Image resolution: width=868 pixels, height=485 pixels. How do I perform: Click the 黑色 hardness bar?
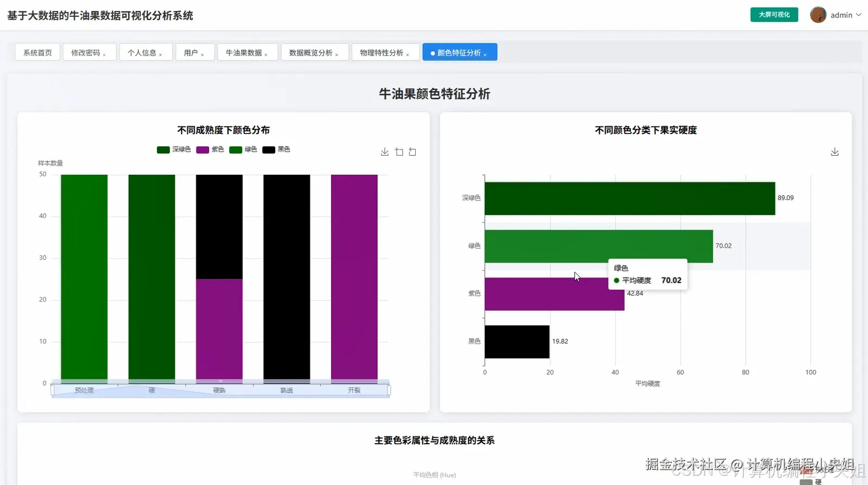click(517, 342)
